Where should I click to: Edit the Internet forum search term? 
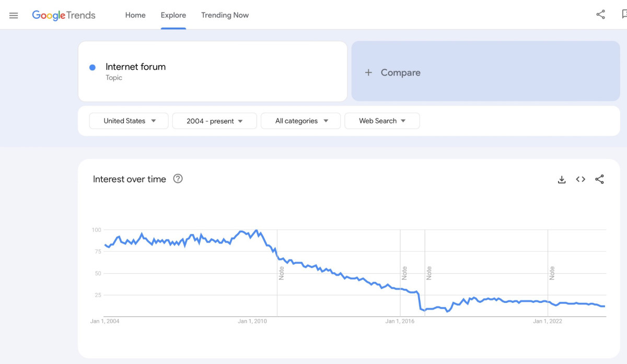point(136,67)
